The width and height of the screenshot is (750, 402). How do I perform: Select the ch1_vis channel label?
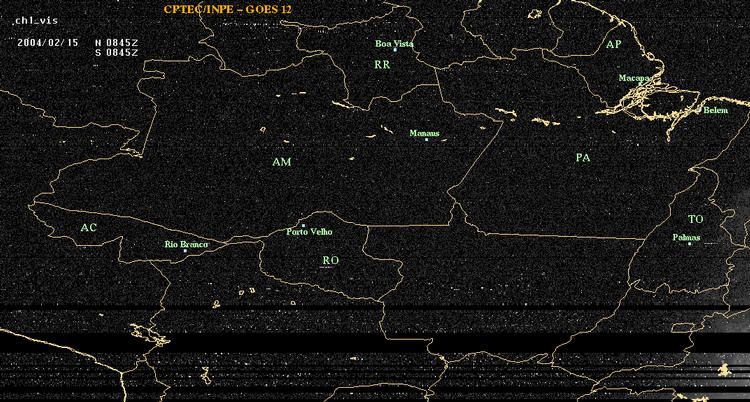36,21
